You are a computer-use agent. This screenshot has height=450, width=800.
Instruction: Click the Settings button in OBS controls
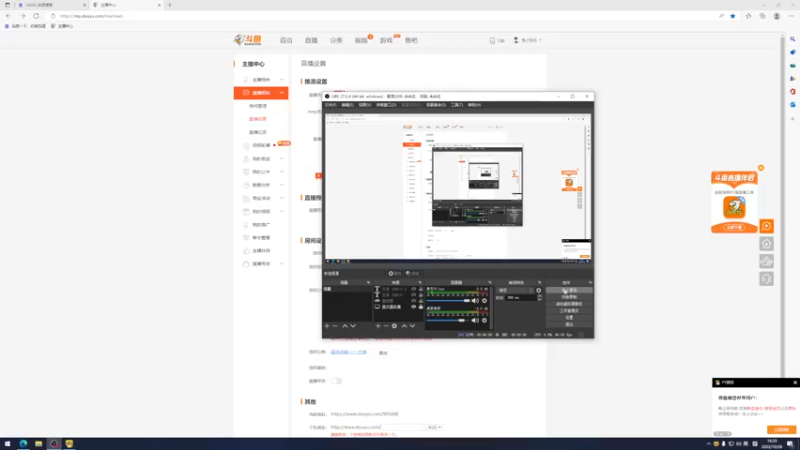569,317
